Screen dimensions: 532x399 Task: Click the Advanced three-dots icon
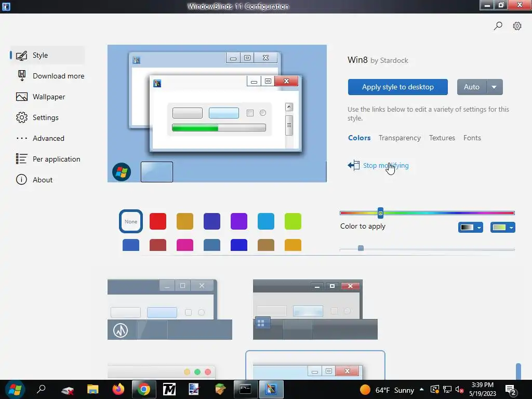point(22,138)
